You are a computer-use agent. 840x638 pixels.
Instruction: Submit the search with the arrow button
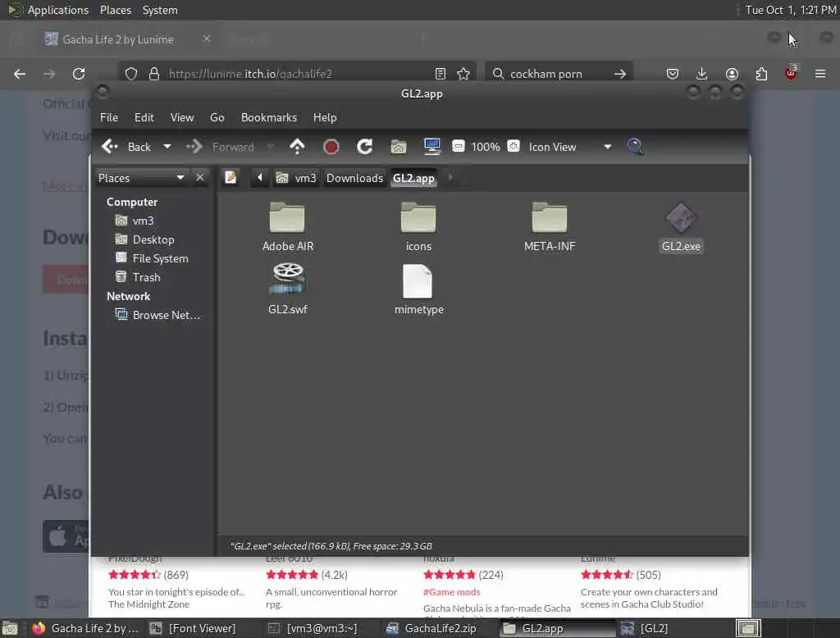(x=620, y=73)
